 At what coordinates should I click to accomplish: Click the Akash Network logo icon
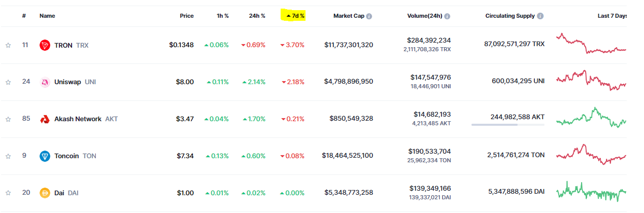tap(45, 119)
